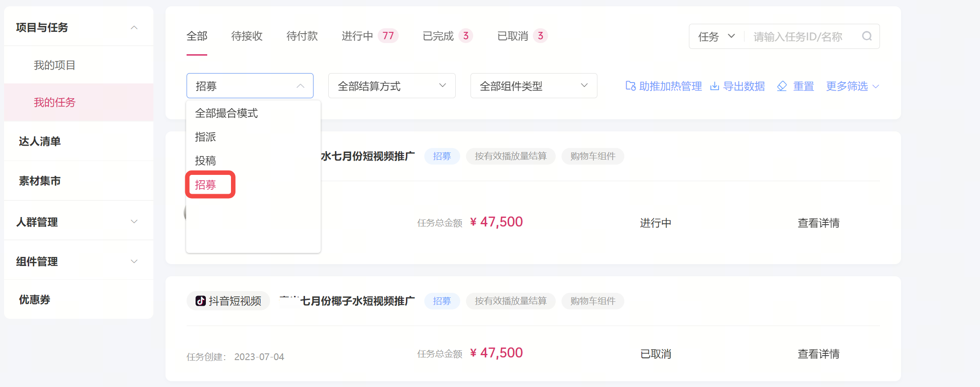
Task: Collapse the 项目与任务 sidebar section
Action: 134,28
